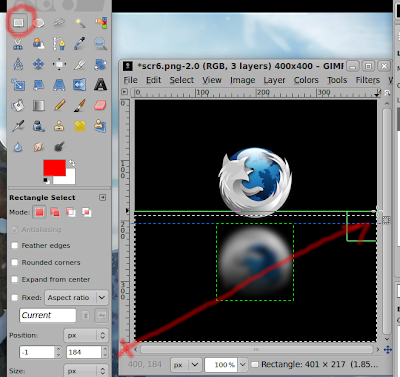Reset colors to default black and white
Screen dimensions: 400x377
click(46, 181)
